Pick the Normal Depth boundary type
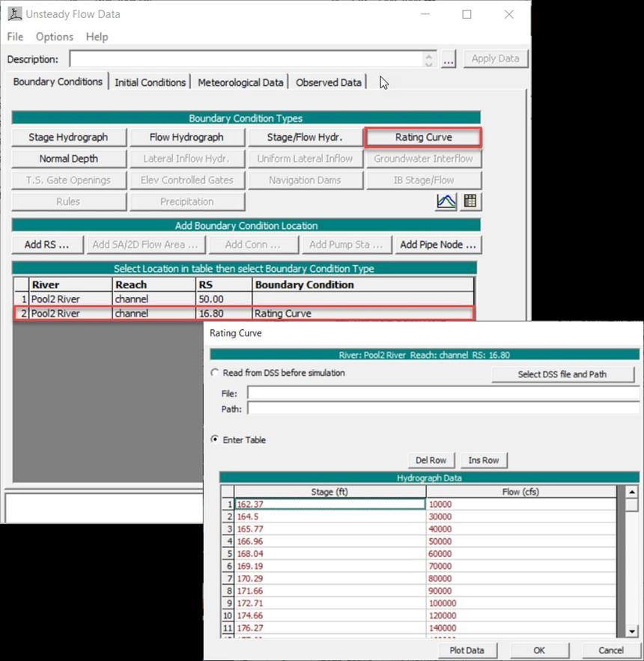 (68, 159)
